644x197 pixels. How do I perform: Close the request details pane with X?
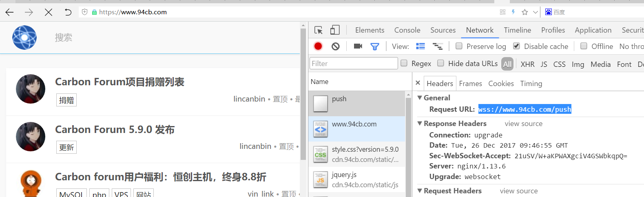coord(418,83)
